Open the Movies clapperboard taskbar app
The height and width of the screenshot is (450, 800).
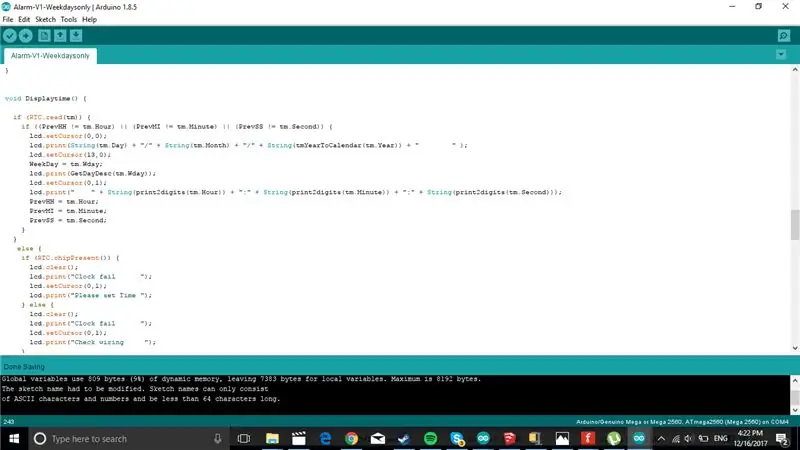coord(298,439)
